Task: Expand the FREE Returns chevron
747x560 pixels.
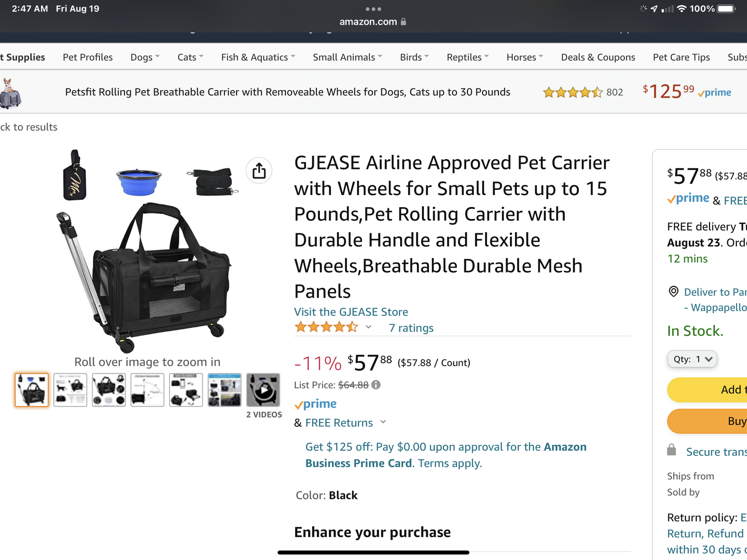Action: [x=383, y=422]
